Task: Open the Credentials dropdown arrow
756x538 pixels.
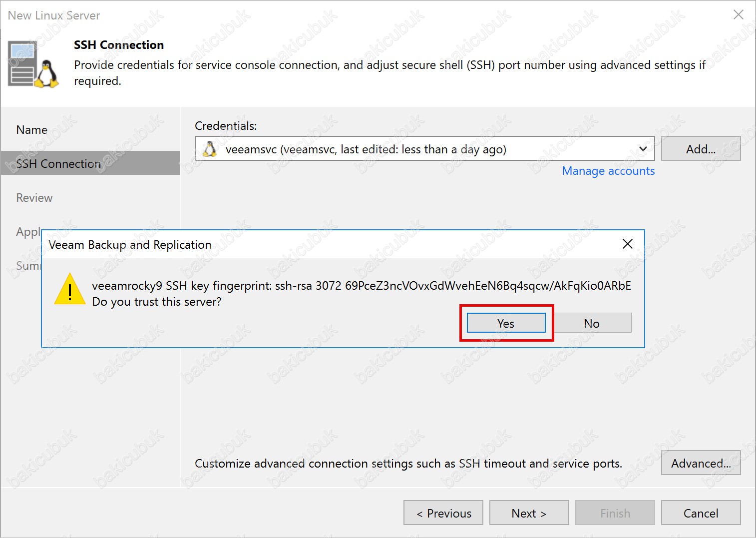Action: 643,149
